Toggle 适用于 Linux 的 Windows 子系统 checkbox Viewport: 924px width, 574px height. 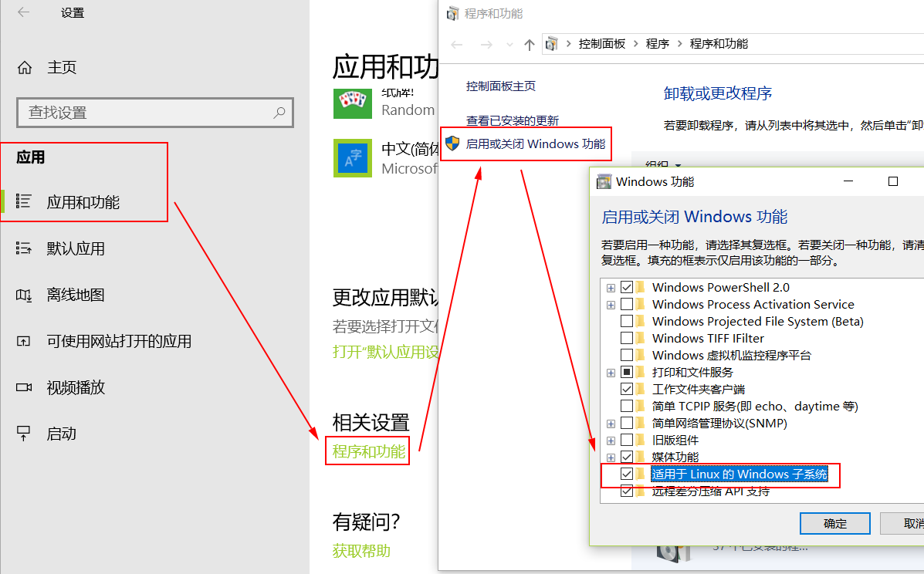627,474
